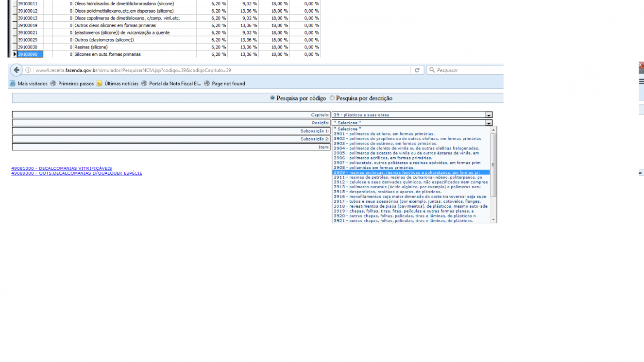Go back with browser back arrow
The height and width of the screenshot is (362, 644).
pyautogui.click(x=17, y=70)
